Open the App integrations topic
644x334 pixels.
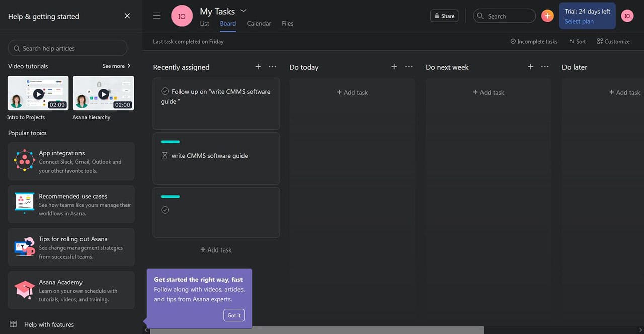point(71,161)
